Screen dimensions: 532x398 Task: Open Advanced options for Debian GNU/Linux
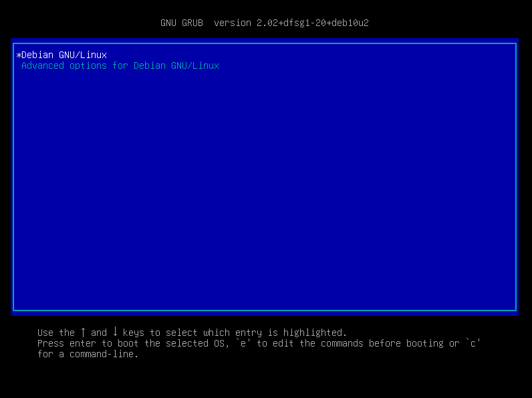120,65
